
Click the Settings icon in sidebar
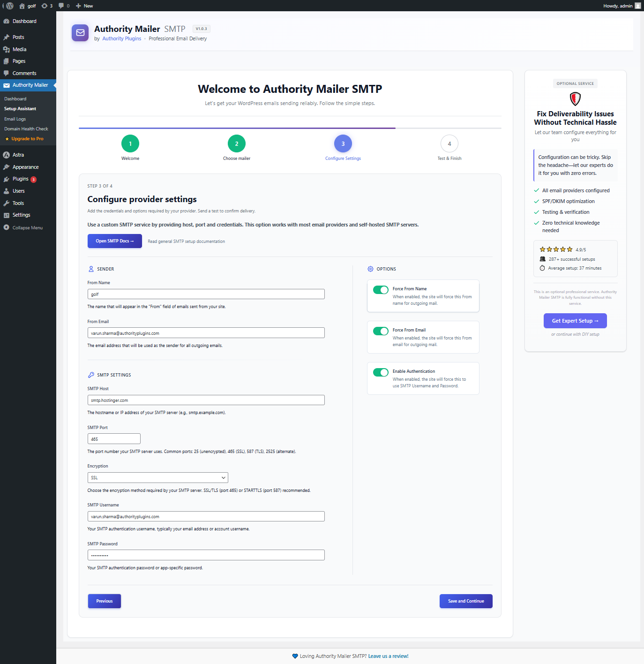[7, 215]
